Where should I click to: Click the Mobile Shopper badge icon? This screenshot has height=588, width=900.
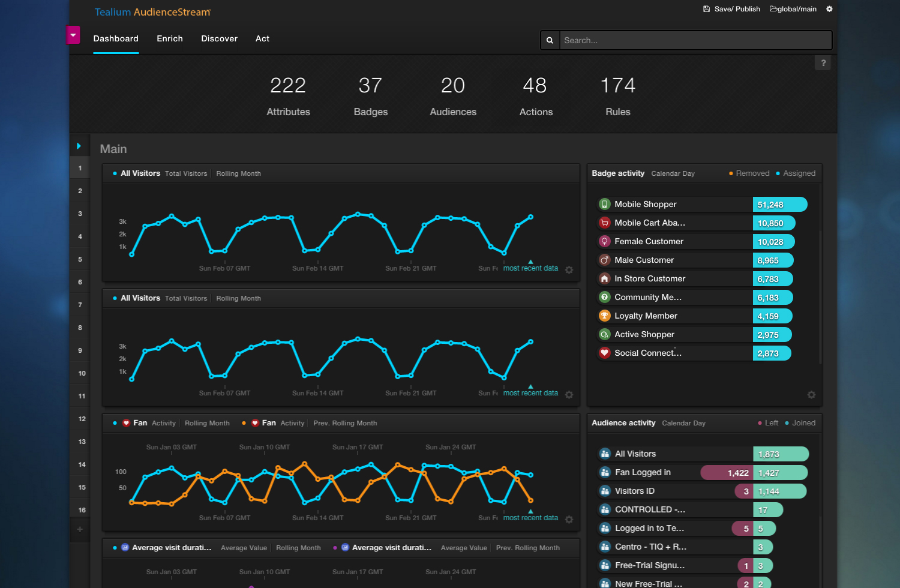(604, 204)
